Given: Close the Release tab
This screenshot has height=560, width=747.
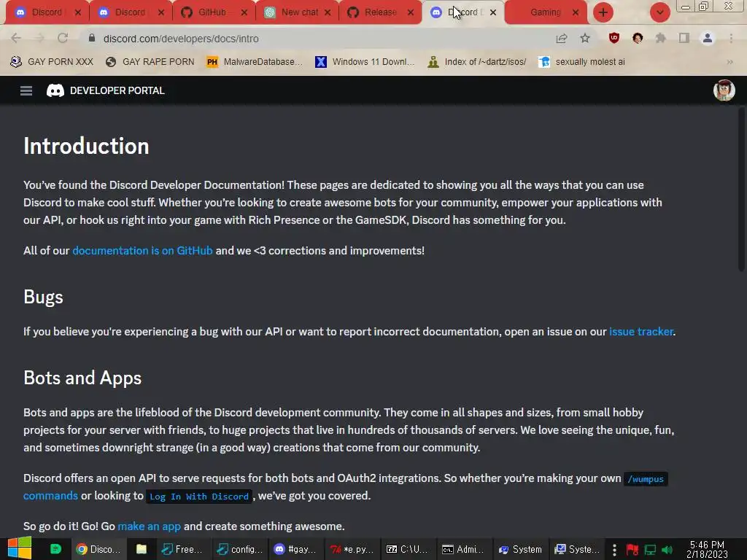Looking at the screenshot, I should (x=411, y=12).
